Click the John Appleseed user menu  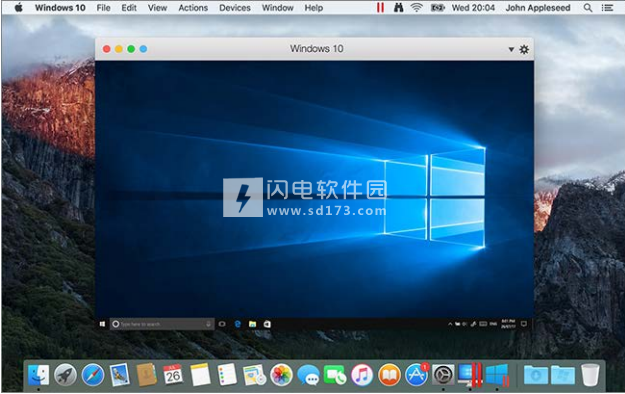538,8
